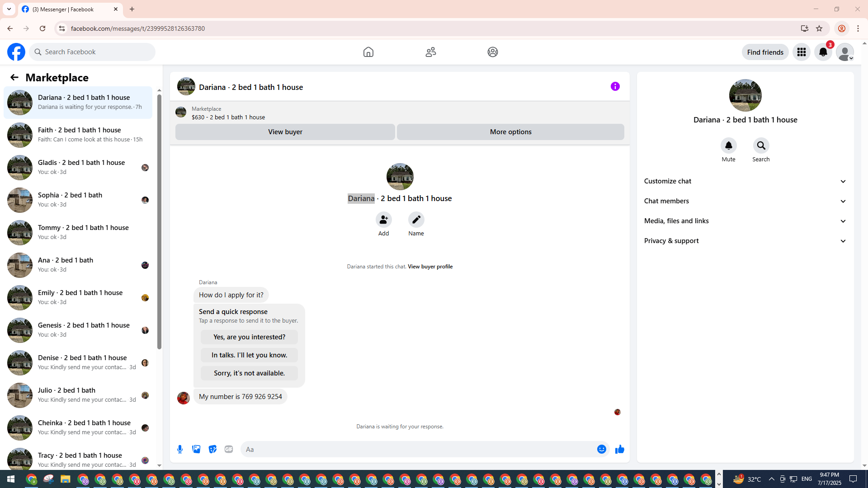The width and height of the screenshot is (868, 488).
Task: Open the account profile picture menu
Action: tap(845, 52)
